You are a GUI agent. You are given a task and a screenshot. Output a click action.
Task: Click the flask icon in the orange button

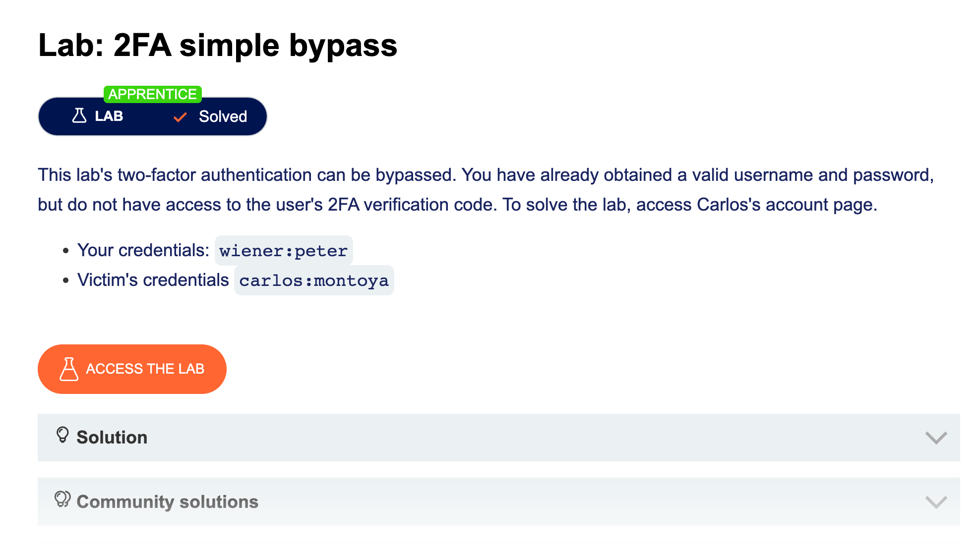(69, 369)
